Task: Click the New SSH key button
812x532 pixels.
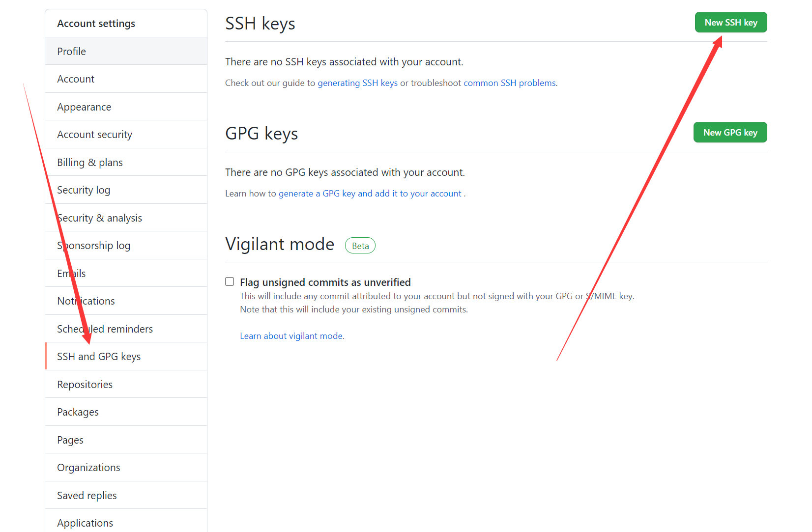Action: tap(730, 23)
